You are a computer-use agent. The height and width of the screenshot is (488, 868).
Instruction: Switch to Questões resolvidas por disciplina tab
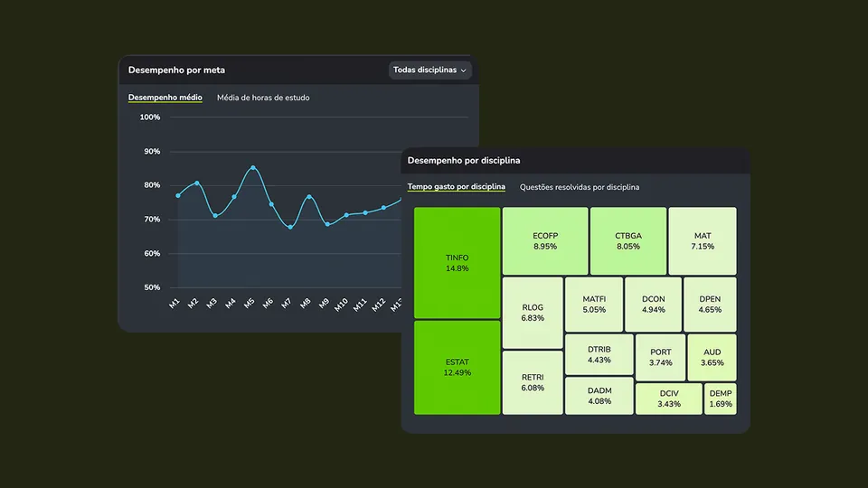tap(579, 187)
